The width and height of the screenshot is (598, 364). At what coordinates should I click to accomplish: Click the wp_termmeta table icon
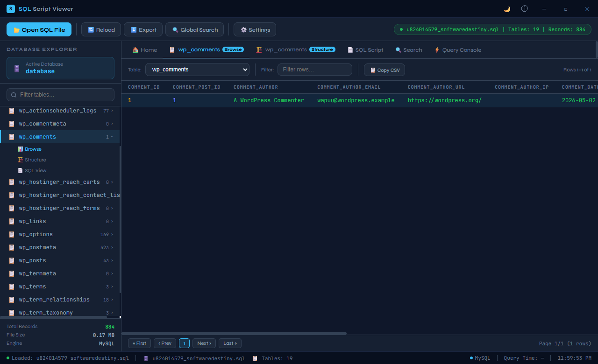pyautogui.click(x=12, y=273)
